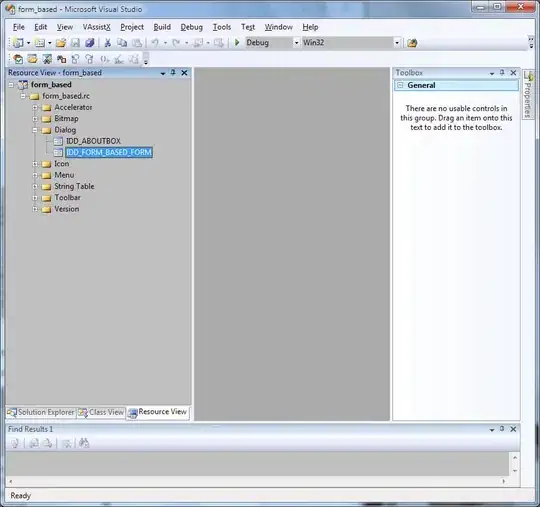Toggle auto-hide pin on Toolbox panel
The image size is (540, 507).
coord(502,73)
